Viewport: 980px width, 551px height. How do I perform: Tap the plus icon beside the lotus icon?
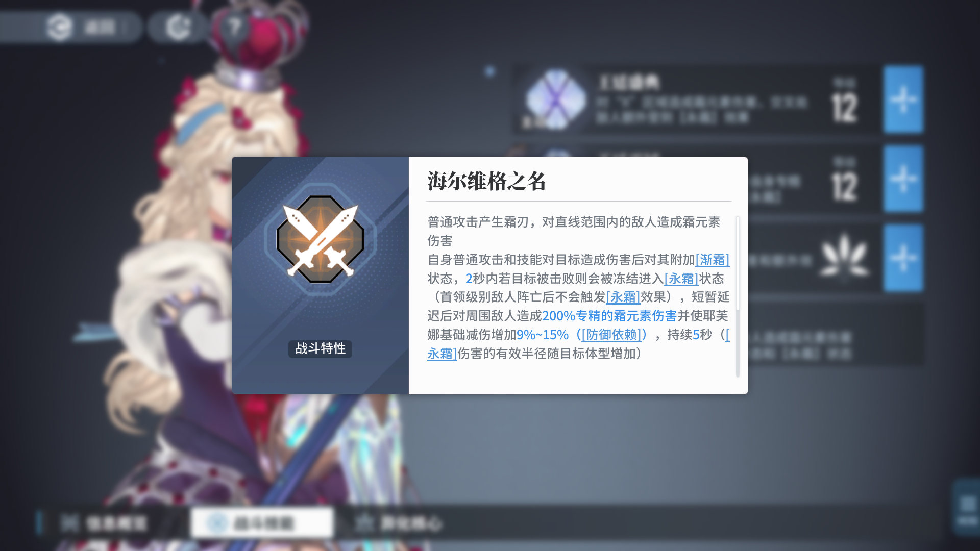903,258
